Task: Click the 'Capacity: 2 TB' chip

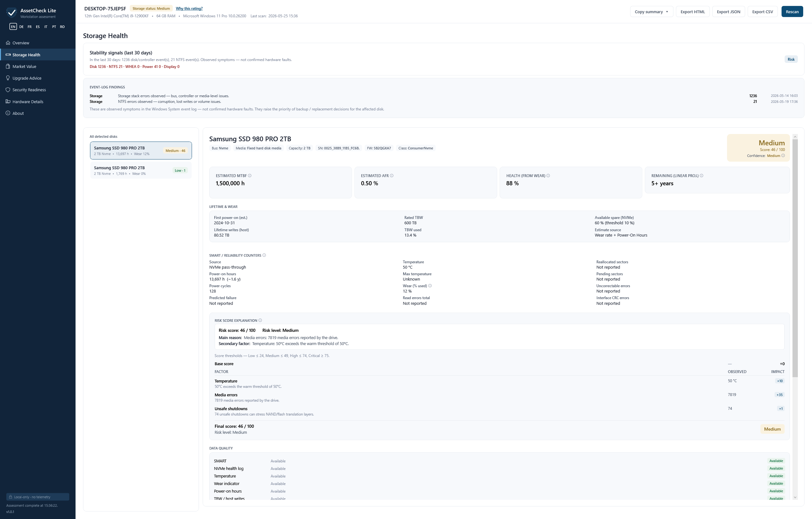Action: [299, 148]
